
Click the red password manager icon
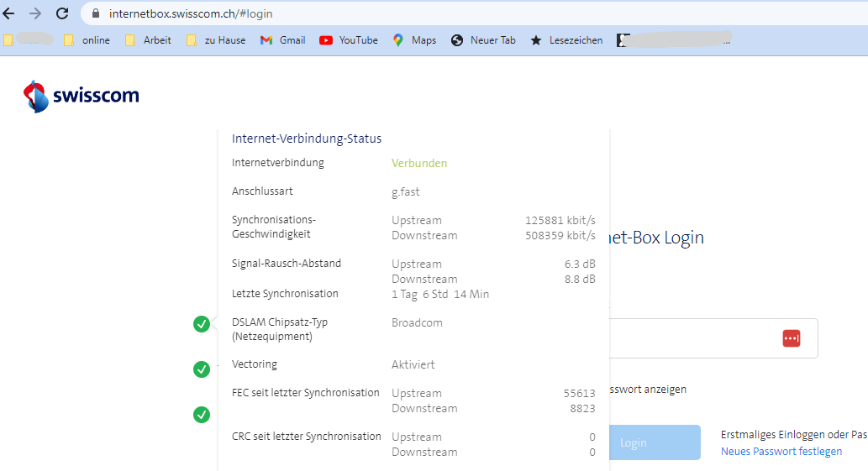coord(791,338)
